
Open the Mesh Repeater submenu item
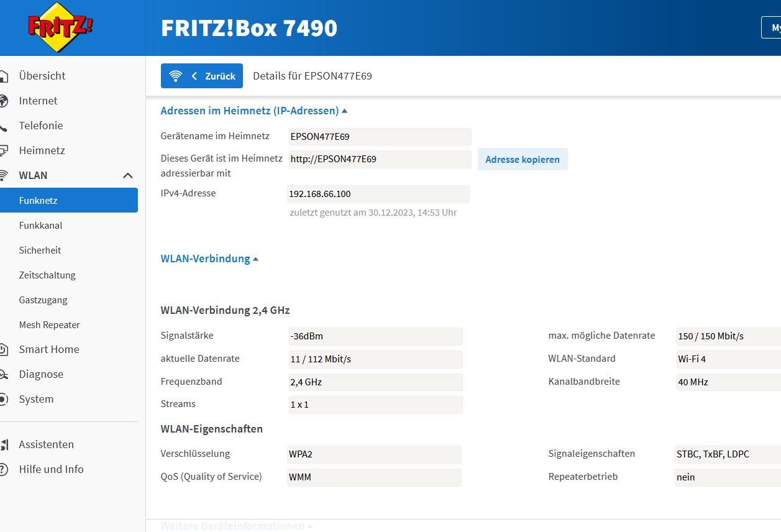click(x=49, y=324)
